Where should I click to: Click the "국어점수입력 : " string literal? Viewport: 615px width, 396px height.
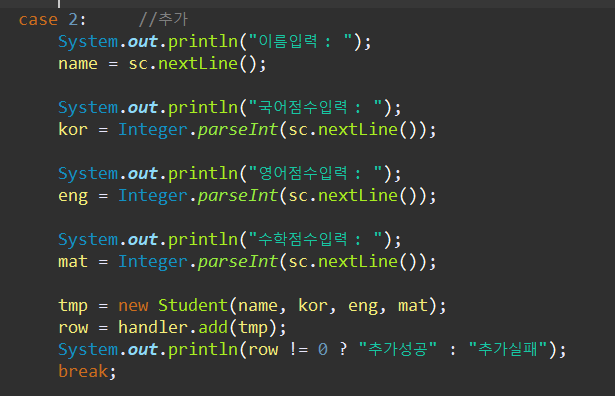click(315, 107)
